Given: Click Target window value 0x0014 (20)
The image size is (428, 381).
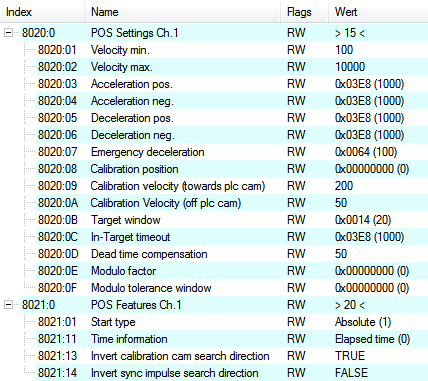Looking at the screenshot, I should [363, 220].
